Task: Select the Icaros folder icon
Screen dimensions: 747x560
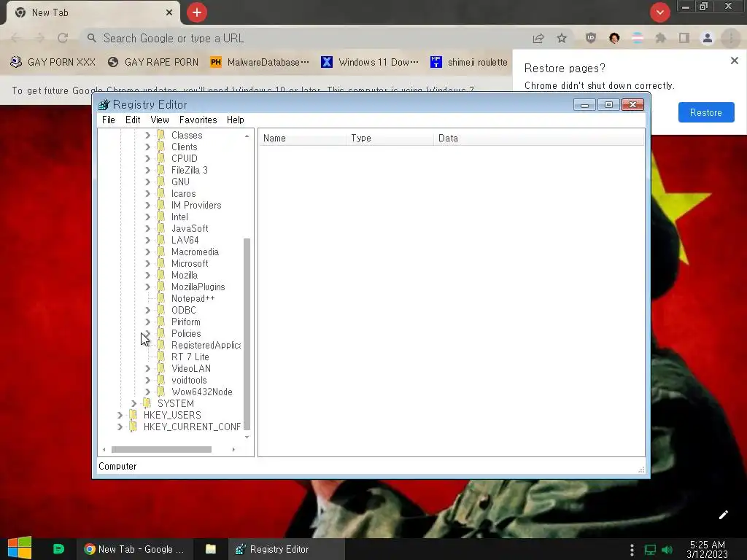Action: 161,193
